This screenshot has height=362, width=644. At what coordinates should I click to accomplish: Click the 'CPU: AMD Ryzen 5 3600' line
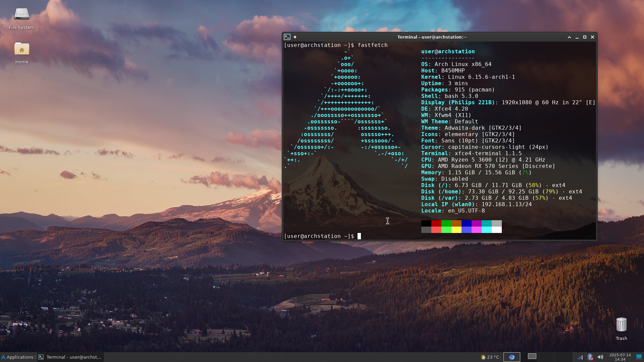[x=483, y=160]
